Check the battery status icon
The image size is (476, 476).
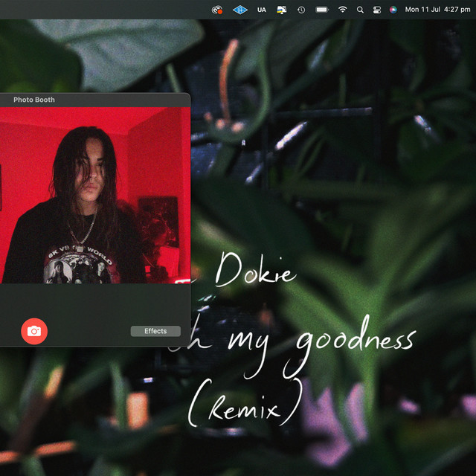321,10
